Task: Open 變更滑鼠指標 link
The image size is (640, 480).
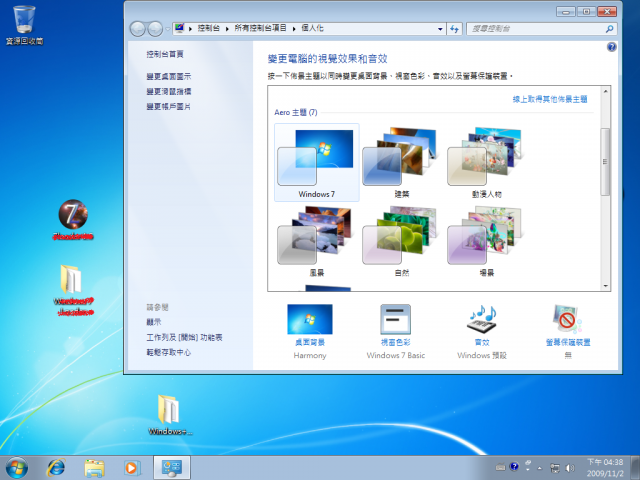Action: click(169, 91)
